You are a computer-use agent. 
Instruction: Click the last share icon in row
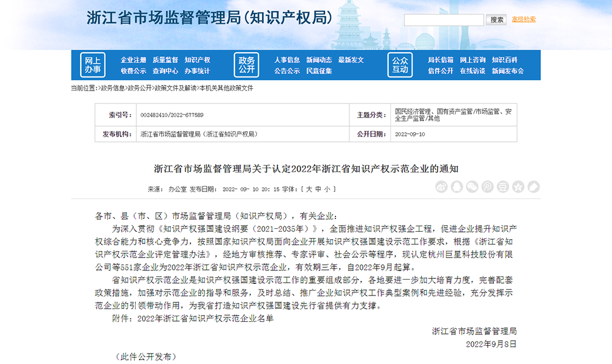[533, 187]
